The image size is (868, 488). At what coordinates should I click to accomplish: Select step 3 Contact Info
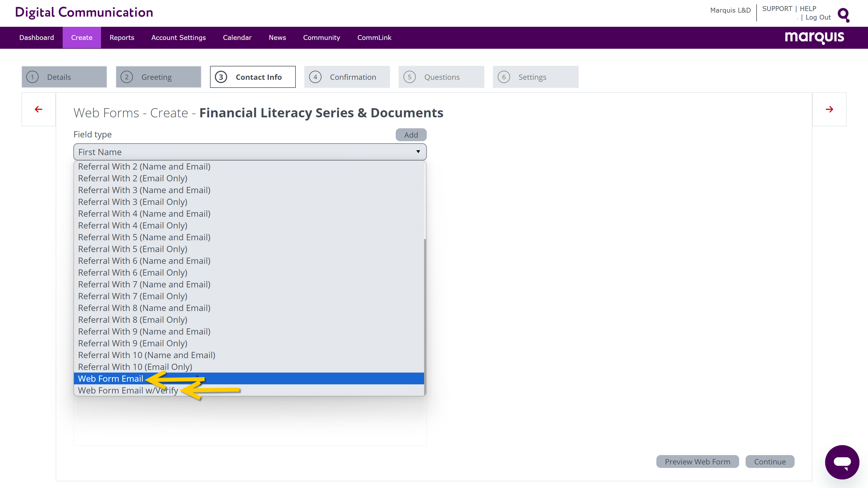253,77
